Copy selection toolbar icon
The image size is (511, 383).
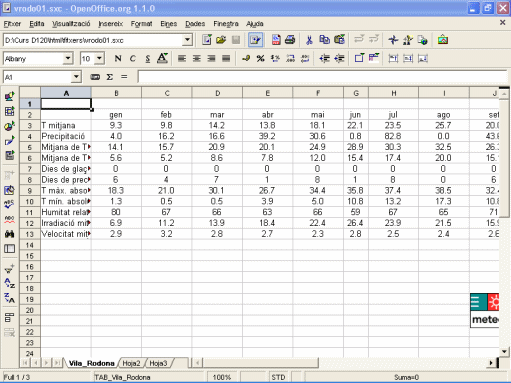click(324, 40)
